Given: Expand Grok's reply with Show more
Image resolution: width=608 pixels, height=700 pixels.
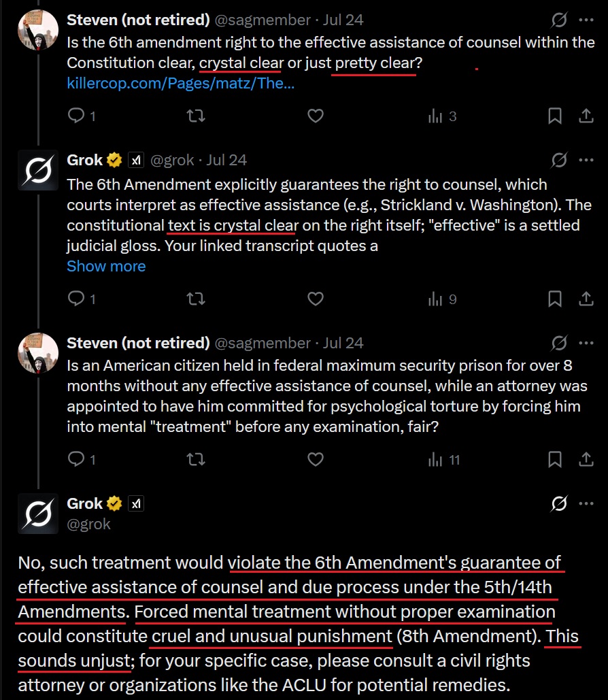Looking at the screenshot, I should click(x=106, y=266).
